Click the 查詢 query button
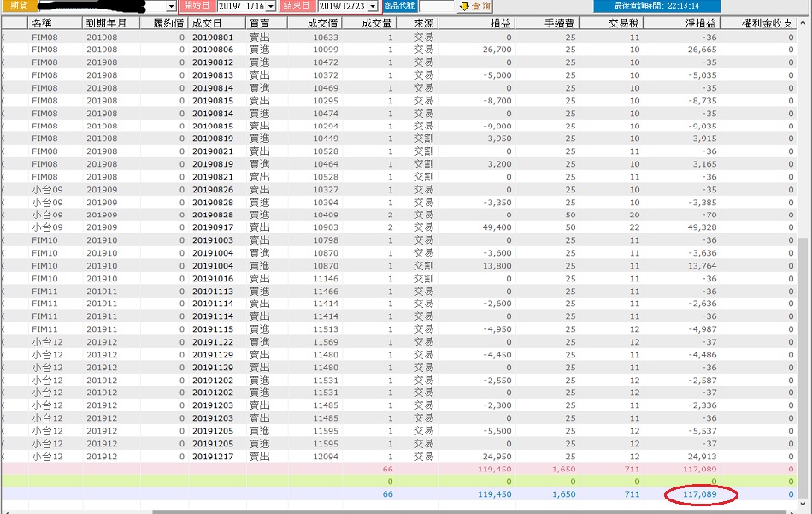 click(x=475, y=6)
